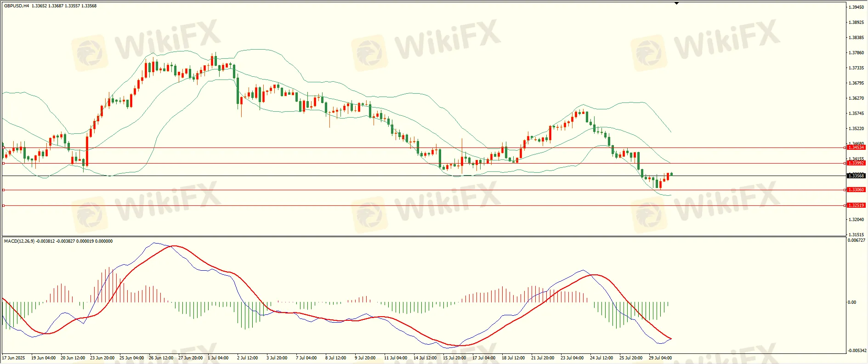868x364 pixels.
Task: Click the 21 Jul 20:00 time label
Action: (x=542, y=358)
